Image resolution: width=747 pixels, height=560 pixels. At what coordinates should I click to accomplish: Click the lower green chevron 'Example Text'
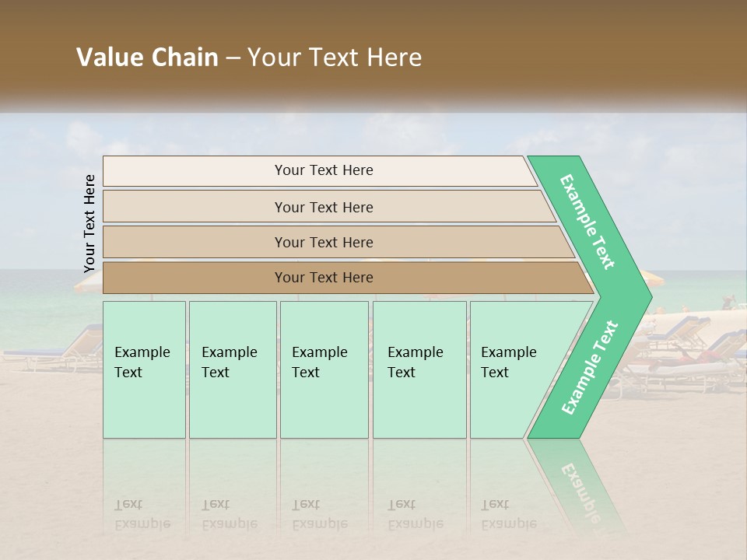[590, 366]
